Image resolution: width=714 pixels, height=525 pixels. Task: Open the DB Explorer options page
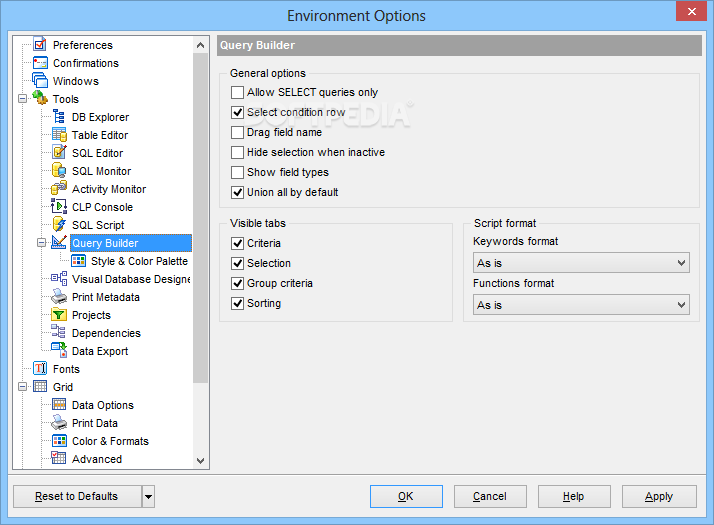[100, 117]
